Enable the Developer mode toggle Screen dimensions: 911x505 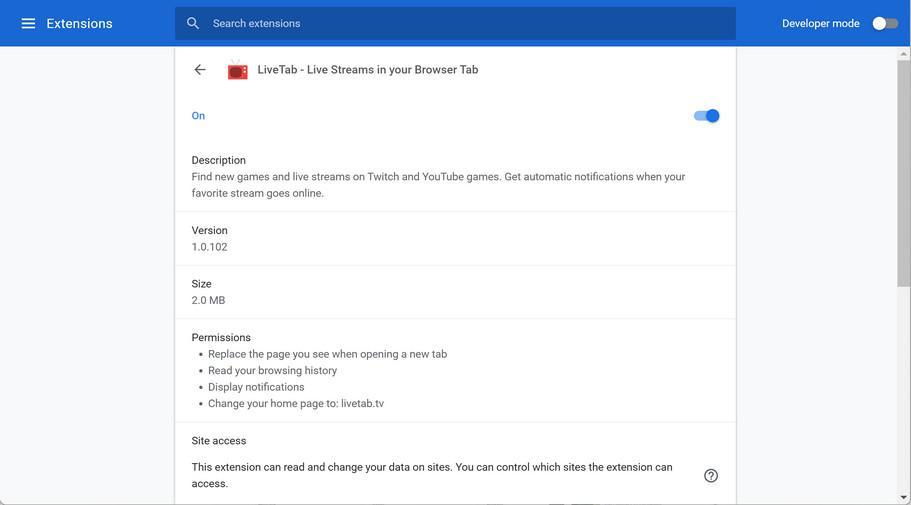pyautogui.click(x=885, y=23)
